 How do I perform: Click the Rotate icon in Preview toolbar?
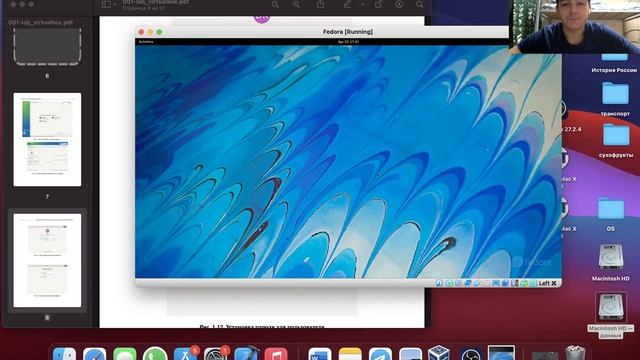click(378, 4)
